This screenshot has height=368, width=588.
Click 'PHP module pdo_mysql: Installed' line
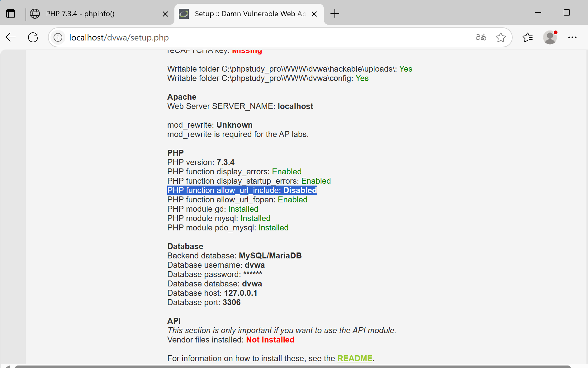point(228,228)
